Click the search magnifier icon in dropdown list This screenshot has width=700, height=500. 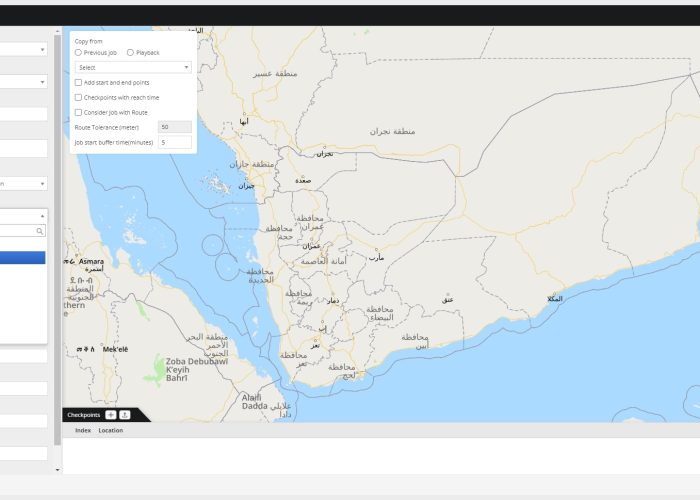click(x=40, y=231)
